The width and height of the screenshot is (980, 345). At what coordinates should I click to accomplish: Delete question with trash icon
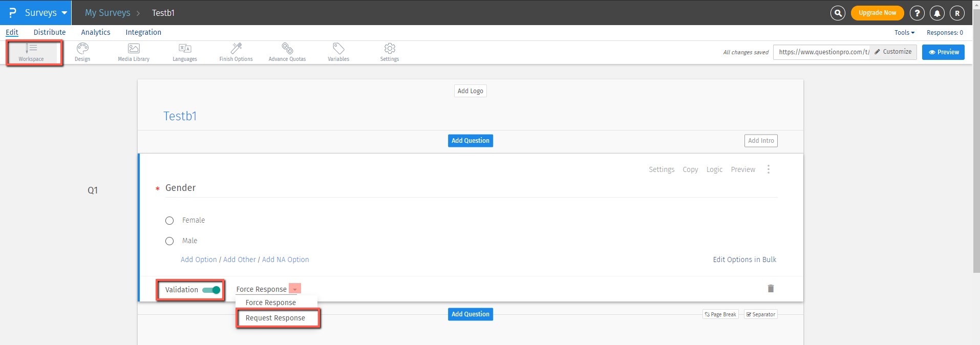pos(771,289)
